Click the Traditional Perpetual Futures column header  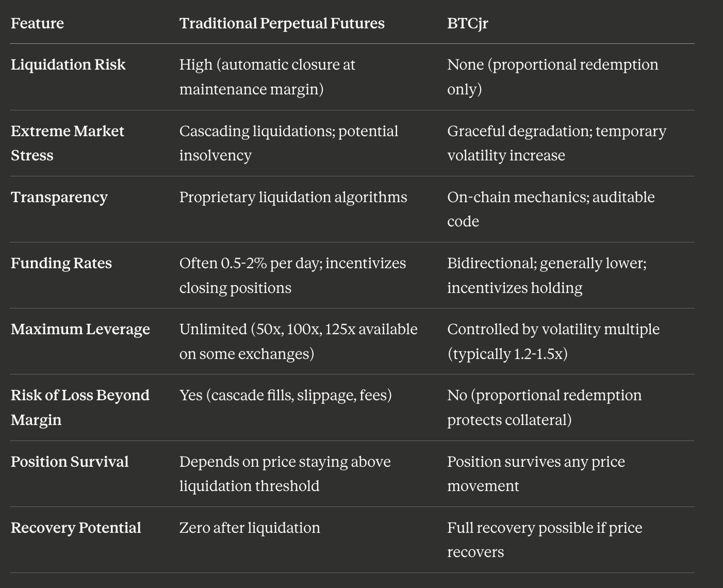coord(282,23)
